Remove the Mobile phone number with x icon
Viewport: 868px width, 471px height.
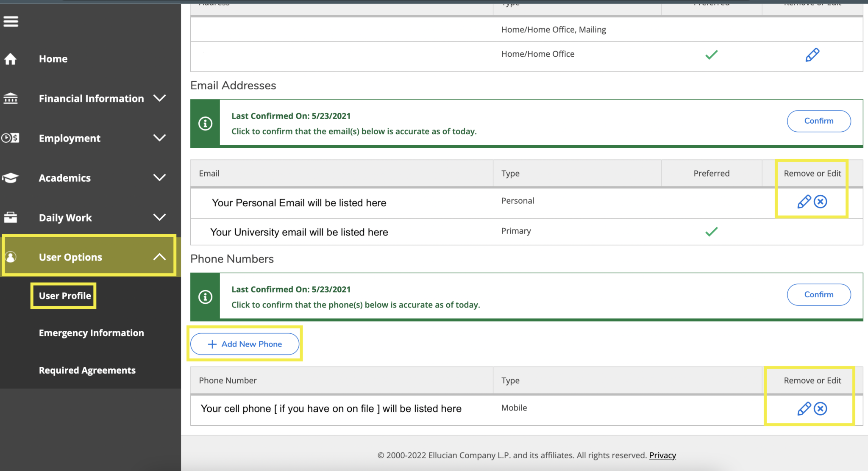[821, 409]
